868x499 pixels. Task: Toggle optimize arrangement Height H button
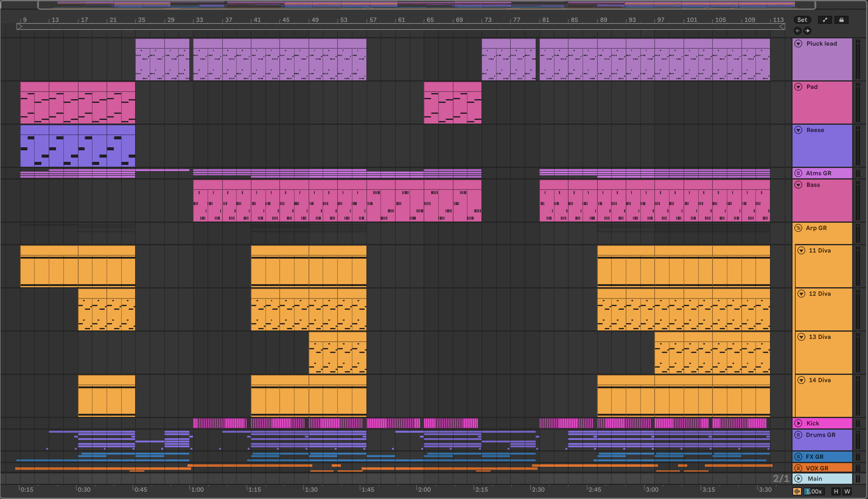(836, 491)
